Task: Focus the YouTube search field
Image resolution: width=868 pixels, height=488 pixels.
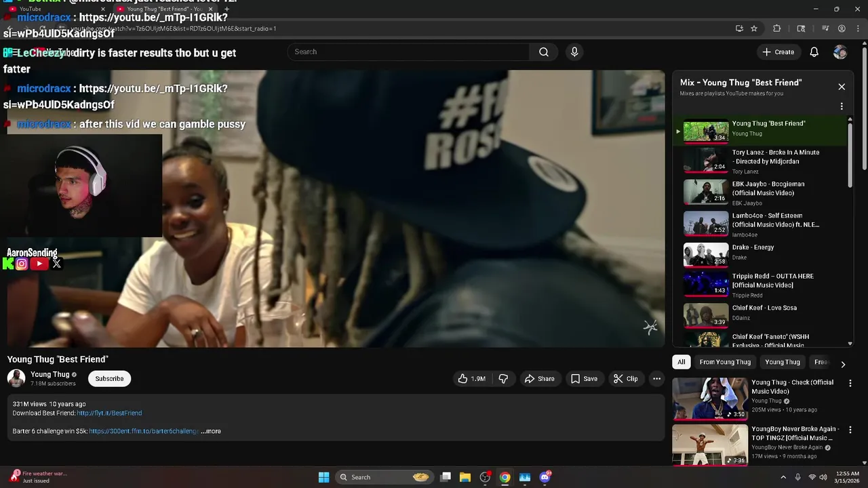Action: pyautogui.click(x=409, y=52)
